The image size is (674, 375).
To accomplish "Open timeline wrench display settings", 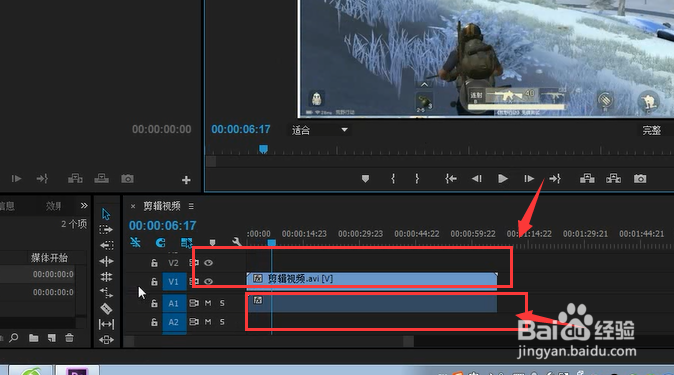I will pos(236,242).
